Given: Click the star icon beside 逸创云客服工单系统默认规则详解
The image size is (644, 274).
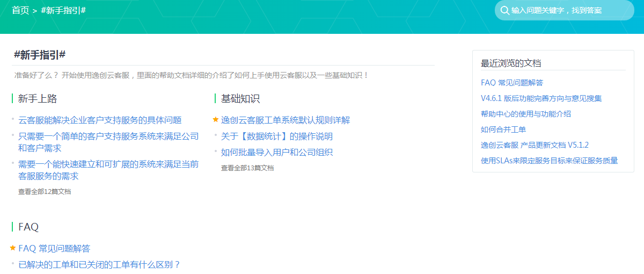Looking at the screenshot, I should 216,119.
